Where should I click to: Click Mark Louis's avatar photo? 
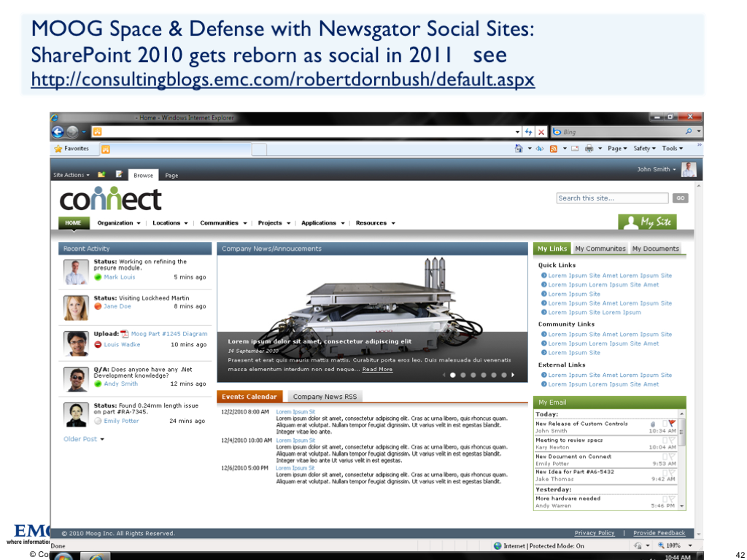pos(76,272)
